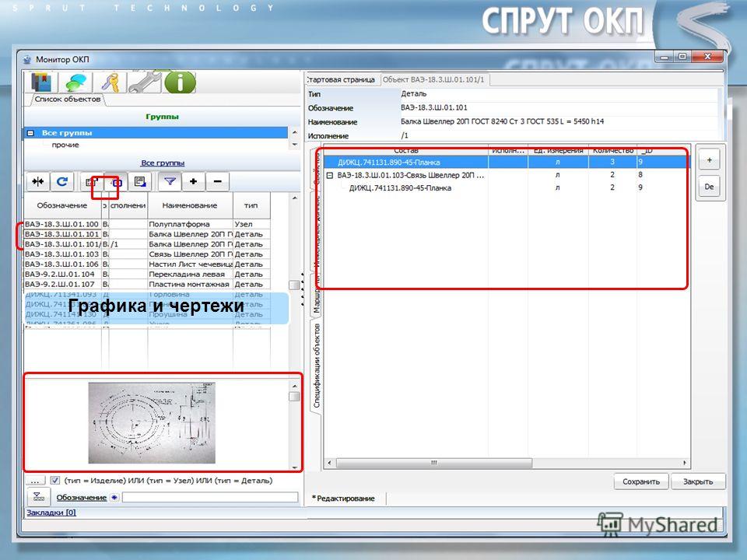The height and width of the screenshot is (560, 747).
Task: Open the filter editor ellipsis button
Action: 35,481
